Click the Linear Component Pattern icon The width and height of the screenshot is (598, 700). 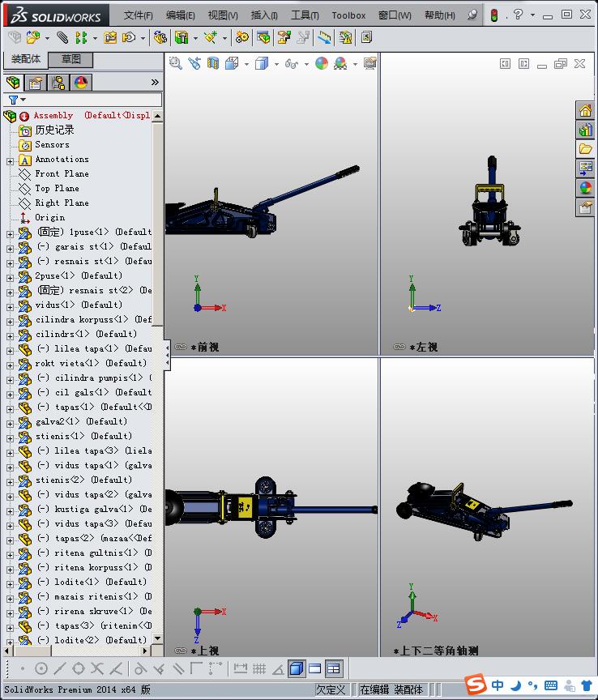click(x=81, y=37)
